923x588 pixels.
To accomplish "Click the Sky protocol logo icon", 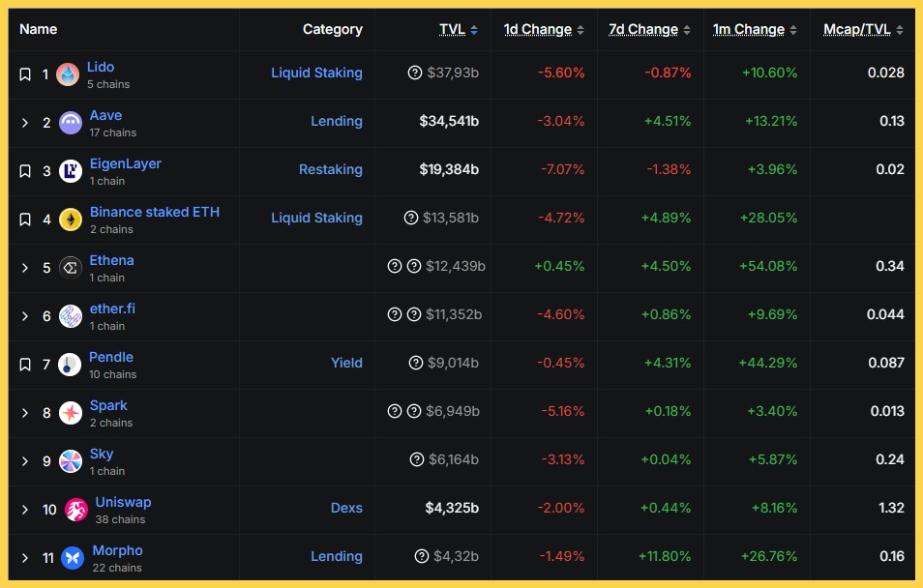I will 71,461.
